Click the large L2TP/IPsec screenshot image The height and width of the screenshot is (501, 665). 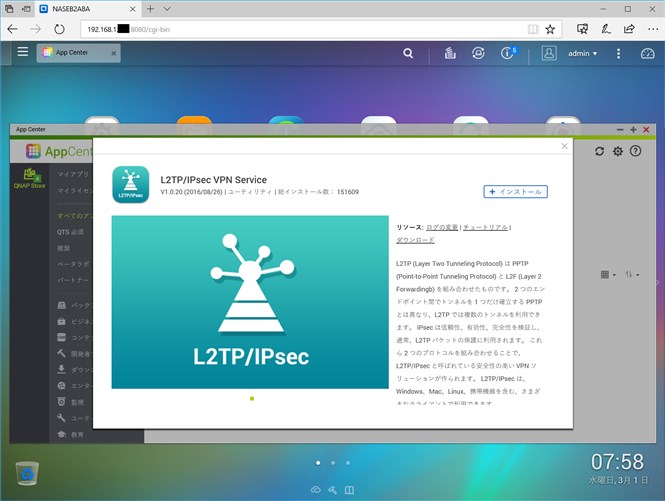click(x=250, y=302)
